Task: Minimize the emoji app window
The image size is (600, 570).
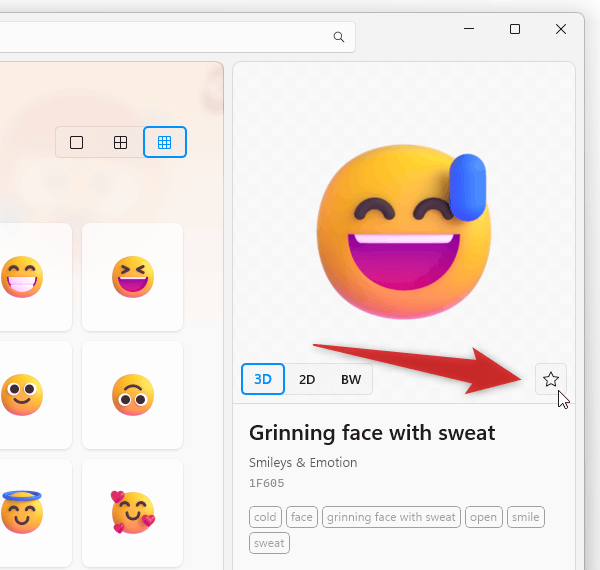Action: click(x=469, y=29)
